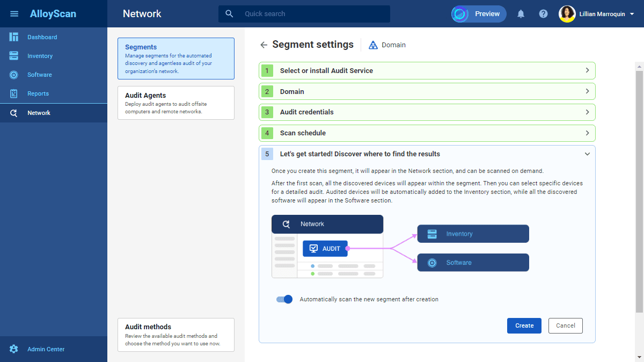Click the "Scan schedule" step title

coord(303,133)
